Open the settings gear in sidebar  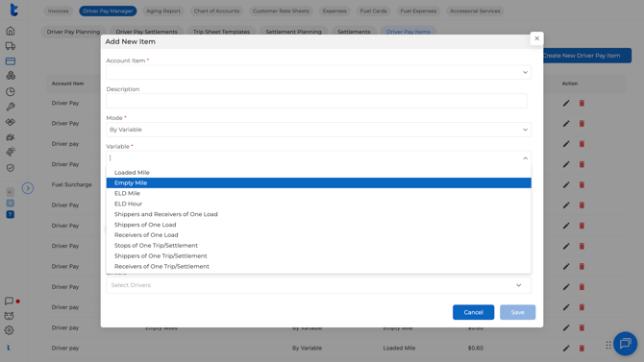pyautogui.click(x=9, y=330)
